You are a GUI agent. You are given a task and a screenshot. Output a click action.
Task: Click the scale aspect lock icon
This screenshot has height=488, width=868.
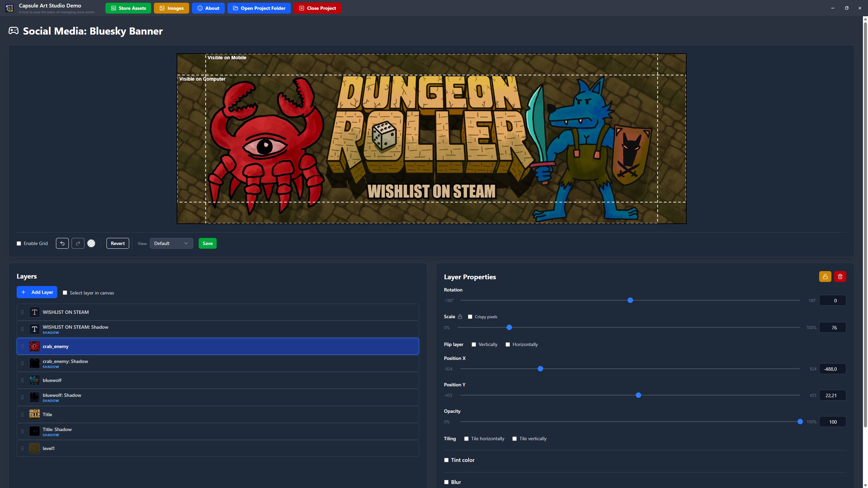point(460,317)
